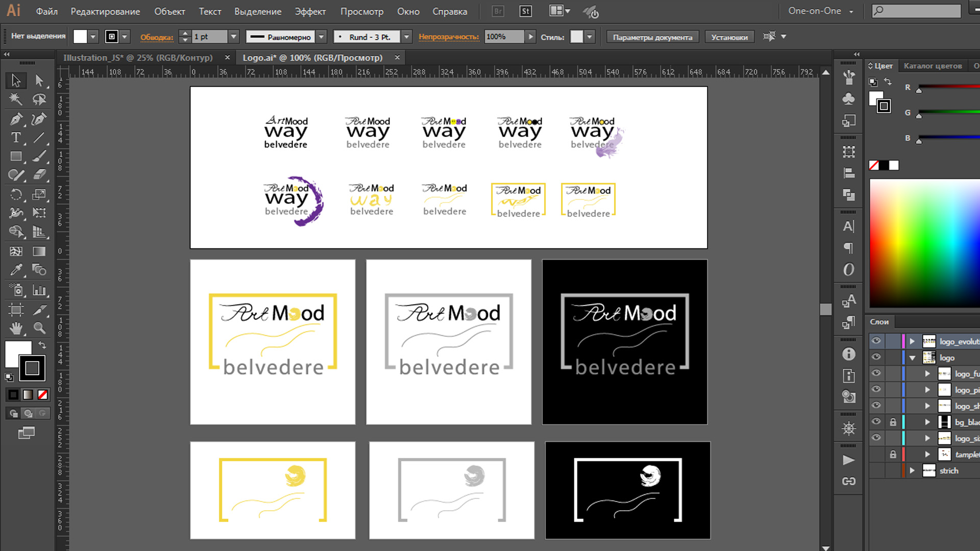Open the Actions panel play icon
980x551 pixels.
click(x=848, y=460)
